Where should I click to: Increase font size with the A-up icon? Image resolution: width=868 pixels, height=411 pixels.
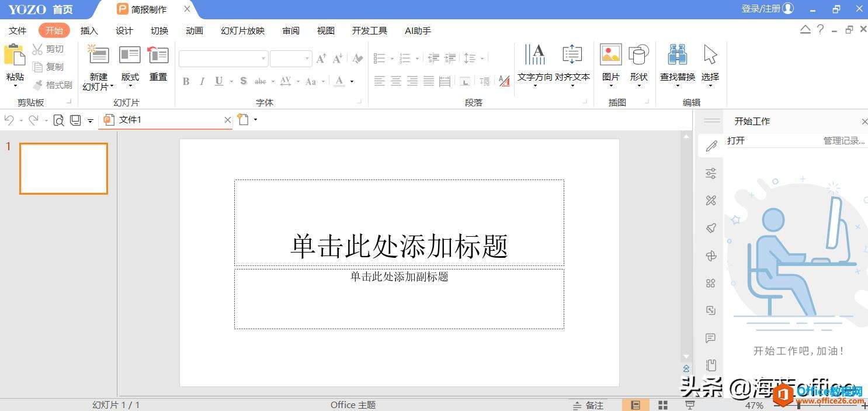point(321,58)
